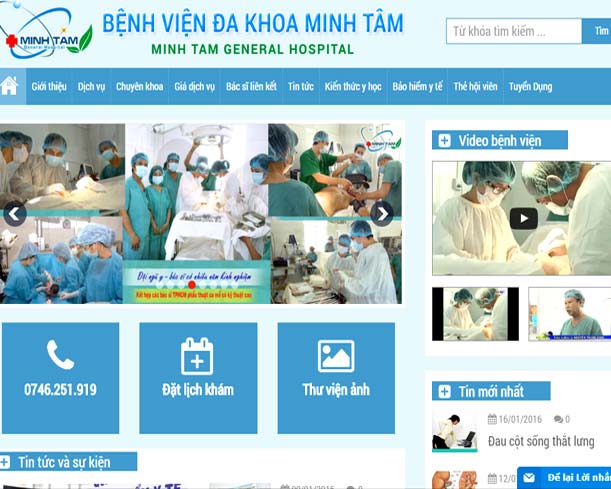Open Dịch vụ menu
Viewport: 611px width, 489px height.
coord(91,87)
